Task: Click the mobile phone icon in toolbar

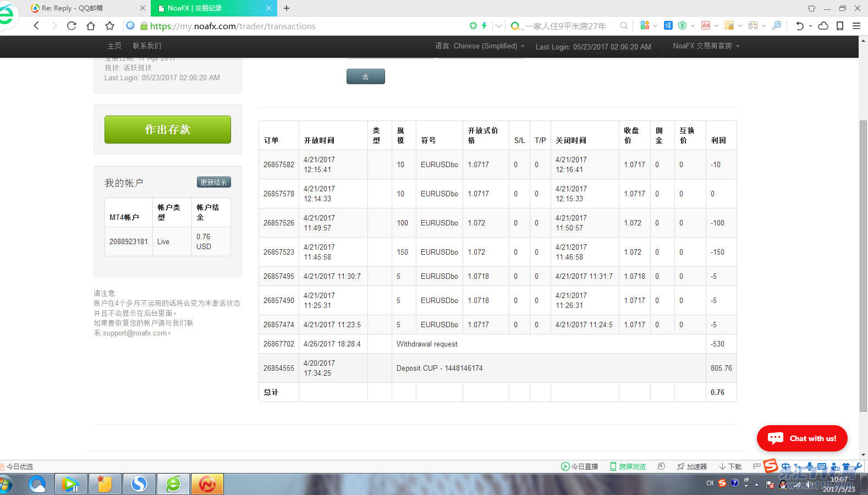Action: 840,26
